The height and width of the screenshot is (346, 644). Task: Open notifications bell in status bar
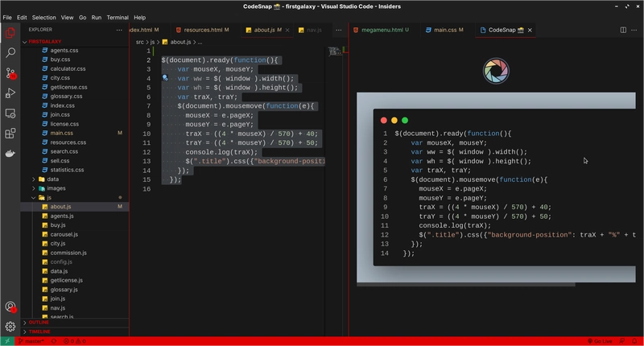(634, 341)
